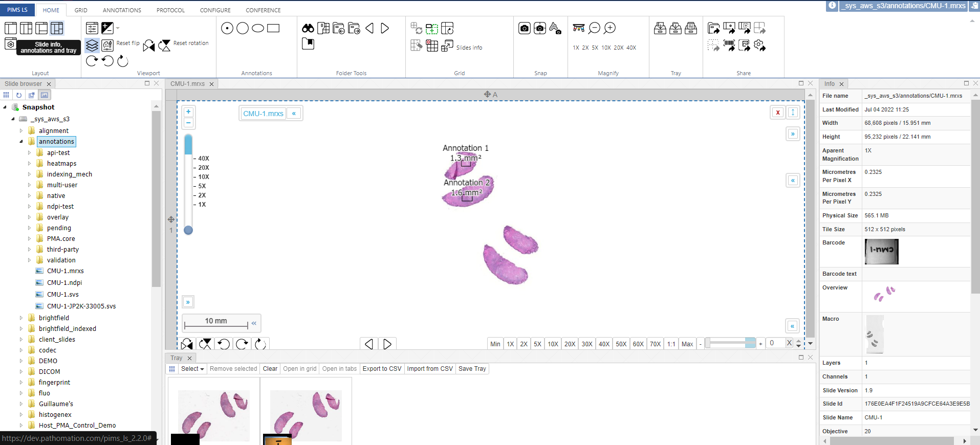This screenshot has height=445, width=980.
Task: Click the binoculars search icon in Folder Tools
Action: click(308, 28)
